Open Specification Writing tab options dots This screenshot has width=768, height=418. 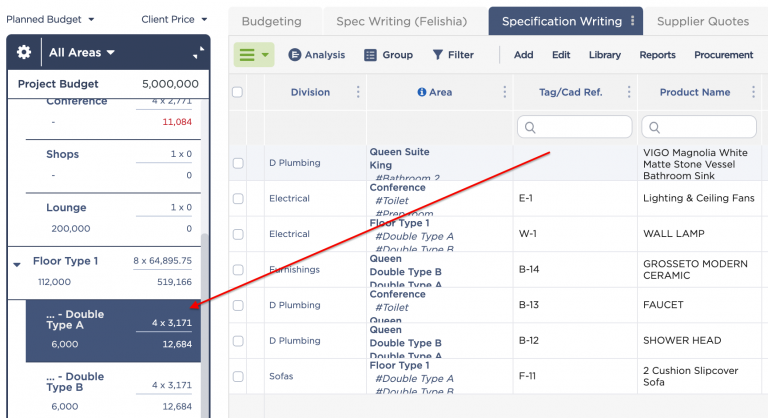coord(633,21)
